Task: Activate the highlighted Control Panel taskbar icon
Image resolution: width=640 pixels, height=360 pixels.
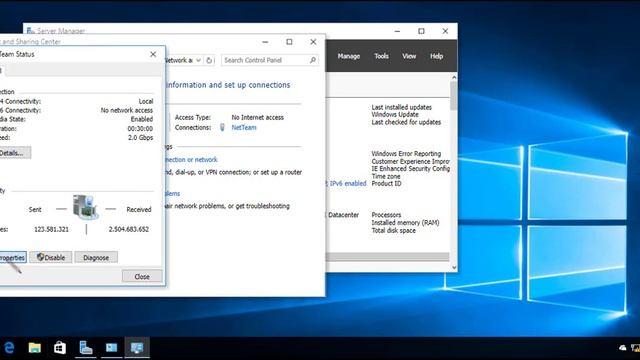Action: click(x=137, y=348)
